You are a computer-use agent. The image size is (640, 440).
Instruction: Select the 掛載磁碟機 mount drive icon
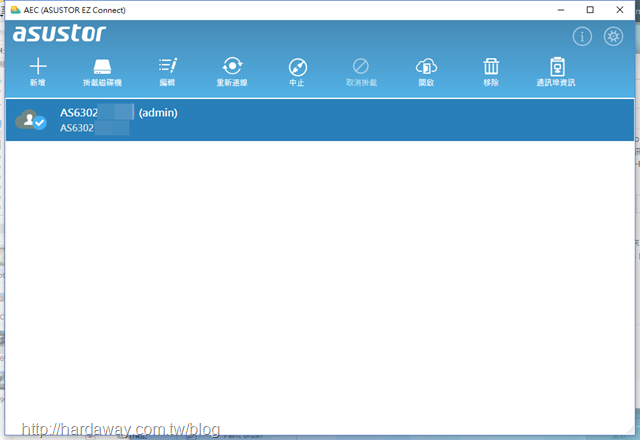[x=102, y=67]
